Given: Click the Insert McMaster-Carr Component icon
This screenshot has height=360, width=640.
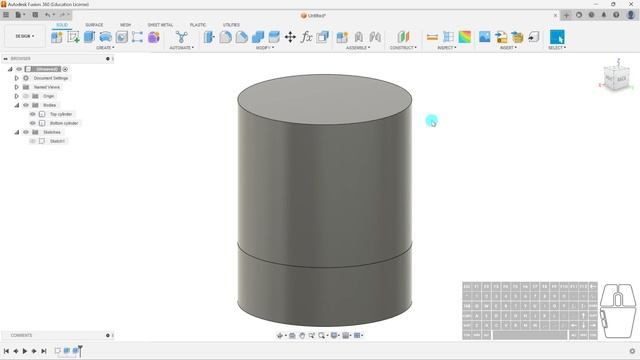Looking at the screenshot, I should (517, 37).
